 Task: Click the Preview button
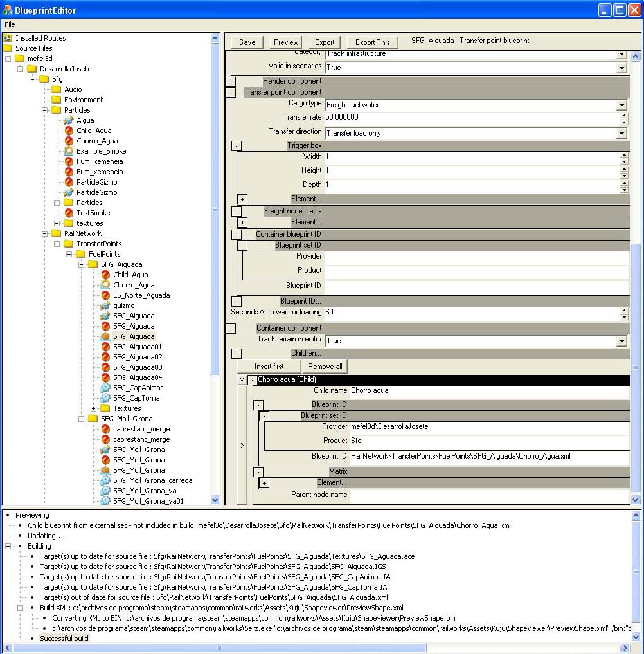(286, 42)
